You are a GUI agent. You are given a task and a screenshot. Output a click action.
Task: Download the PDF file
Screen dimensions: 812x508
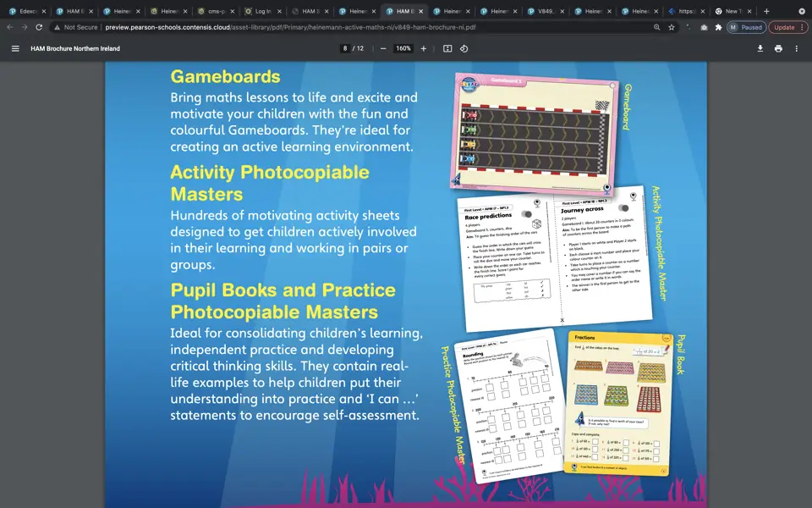point(760,48)
